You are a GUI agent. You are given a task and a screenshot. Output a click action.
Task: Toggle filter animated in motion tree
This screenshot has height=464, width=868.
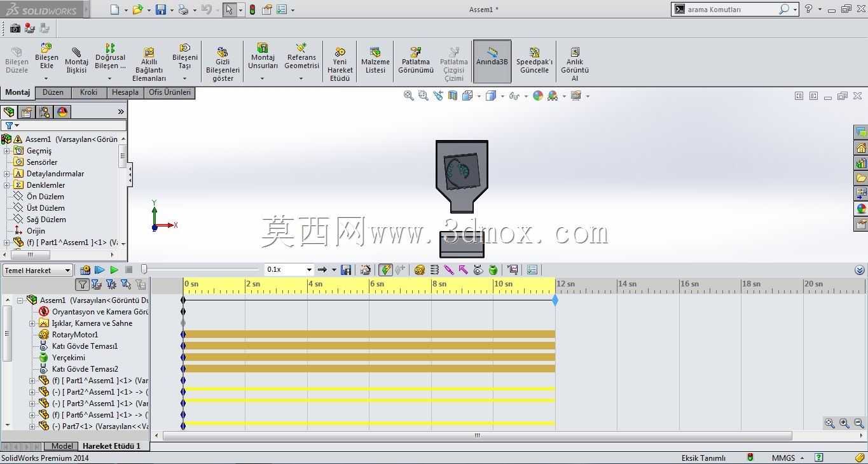pyautogui.click(x=97, y=285)
